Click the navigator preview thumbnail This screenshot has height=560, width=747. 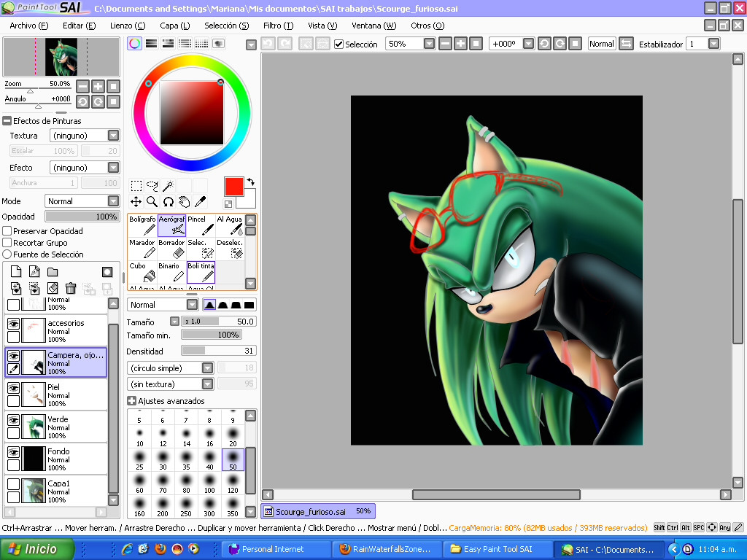(61, 57)
